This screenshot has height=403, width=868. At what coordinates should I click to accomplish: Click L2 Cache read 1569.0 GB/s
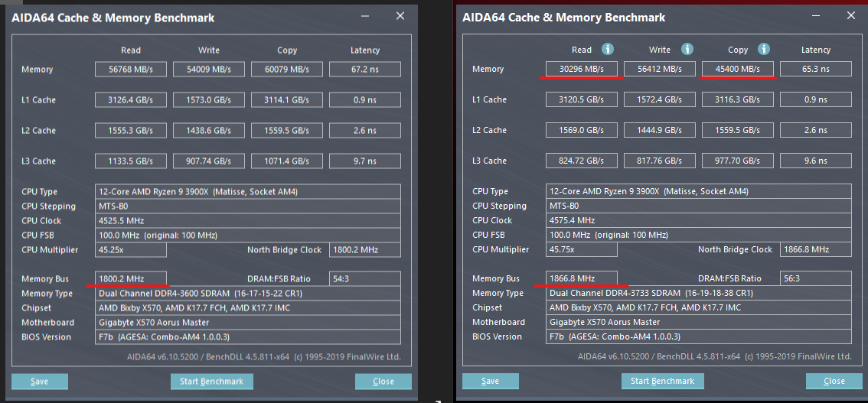[581, 130]
